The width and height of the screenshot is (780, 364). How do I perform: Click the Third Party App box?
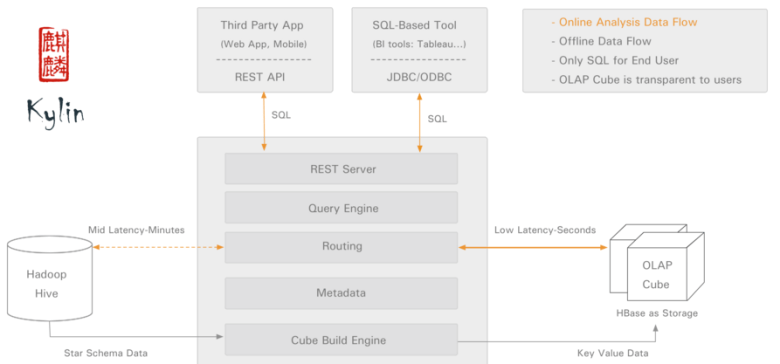point(265,50)
